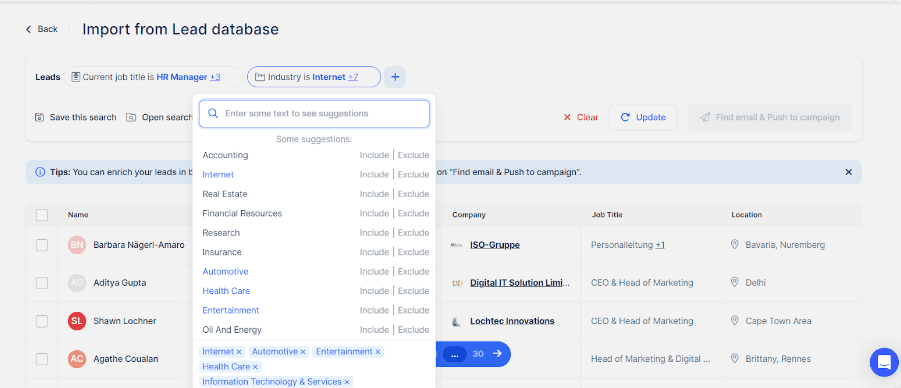Image resolution: width=901 pixels, height=388 pixels.
Task: Click the location pin for Bavaria, Nuremberg
Action: pyautogui.click(x=734, y=244)
